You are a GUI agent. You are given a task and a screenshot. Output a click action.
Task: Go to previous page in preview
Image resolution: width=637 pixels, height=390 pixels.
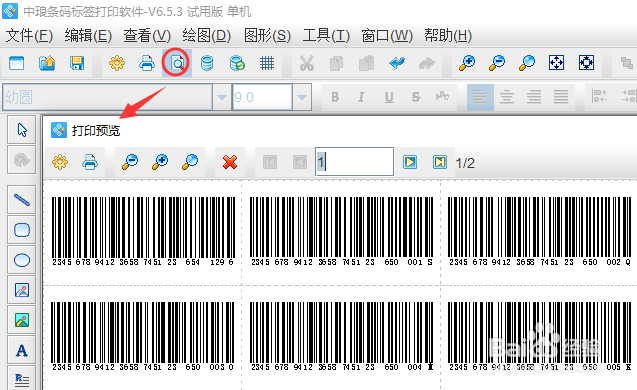(x=300, y=162)
